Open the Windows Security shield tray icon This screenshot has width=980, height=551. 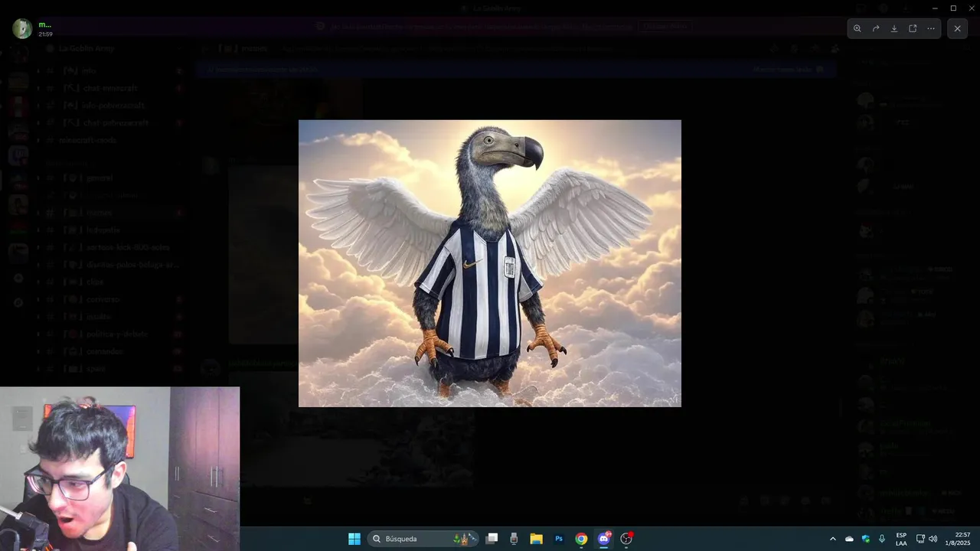[x=866, y=539]
